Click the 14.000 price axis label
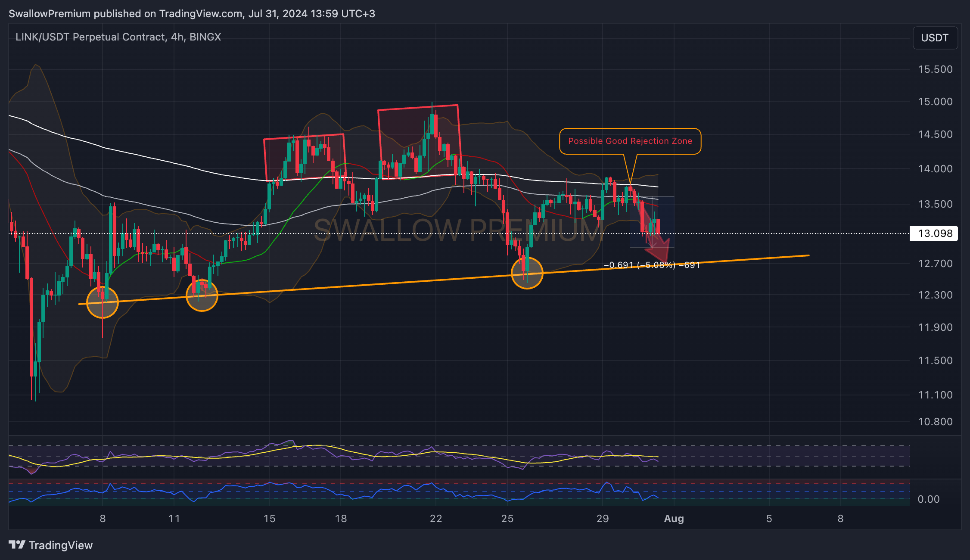This screenshot has width=970, height=560. tap(935, 169)
